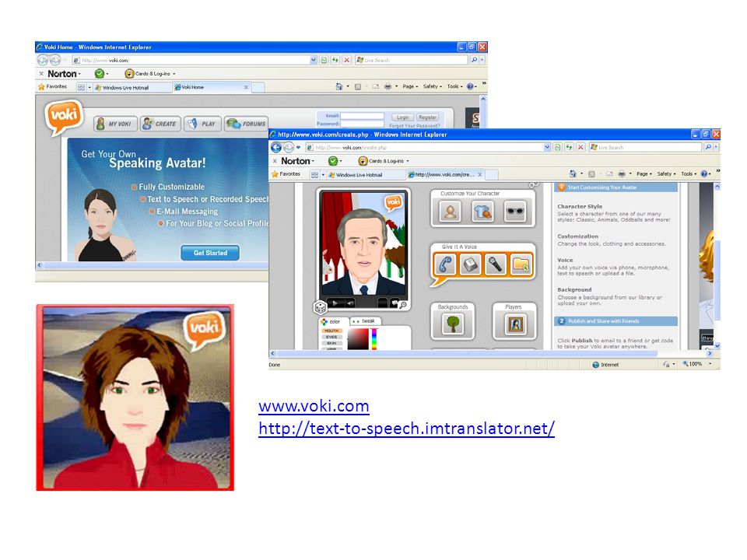
Task: Select the MOUTH color option
Action: pyautogui.click(x=331, y=331)
